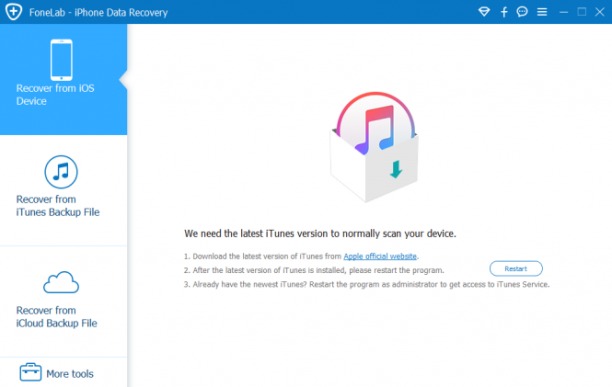The height and width of the screenshot is (387, 612).
Task: Click the iTunes download box illustration
Action: coord(375,147)
